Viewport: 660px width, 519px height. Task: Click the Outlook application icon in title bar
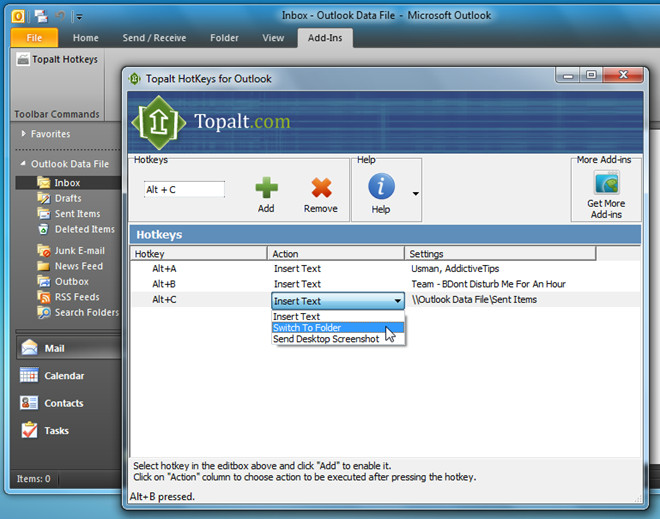coord(18,16)
